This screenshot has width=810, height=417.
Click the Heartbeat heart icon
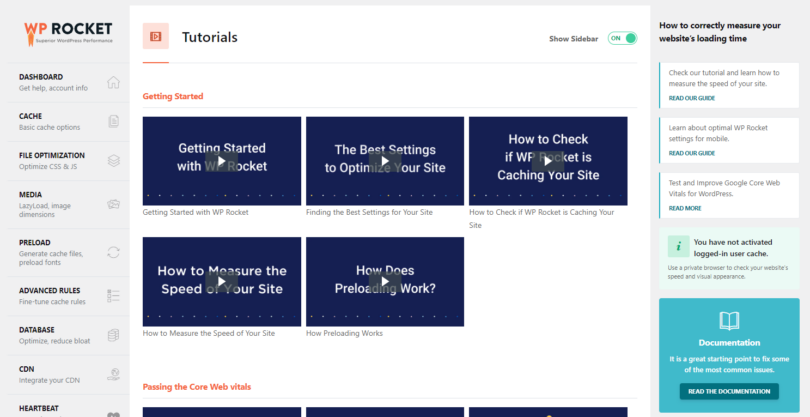[113, 414]
